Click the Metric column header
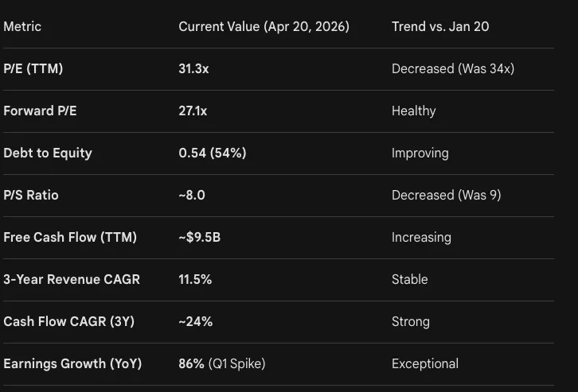The width and height of the screenshot is (578, 392). [22, 27]
